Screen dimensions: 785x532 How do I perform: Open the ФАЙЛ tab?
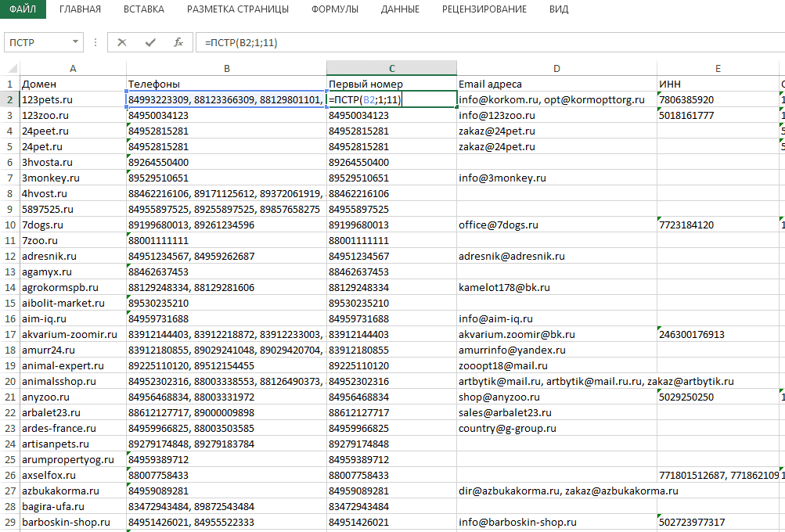[x=23, y=9]
